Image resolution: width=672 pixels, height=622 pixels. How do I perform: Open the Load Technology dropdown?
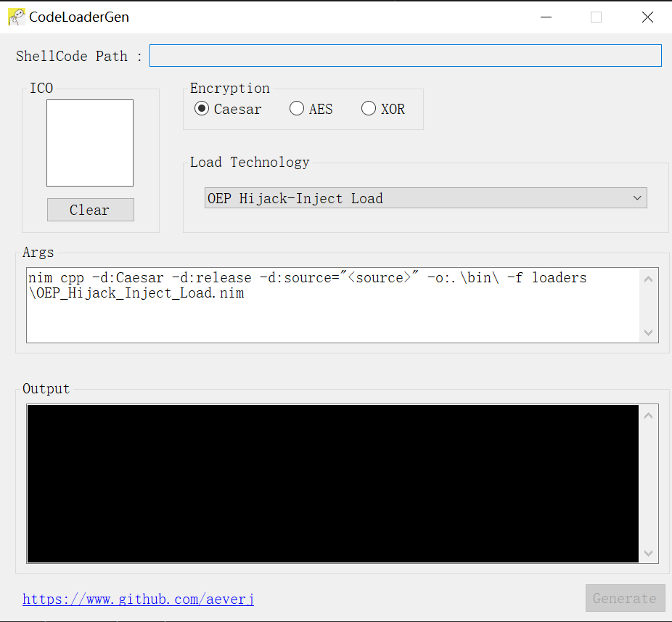pyautogui.click(x=425, y=197)
